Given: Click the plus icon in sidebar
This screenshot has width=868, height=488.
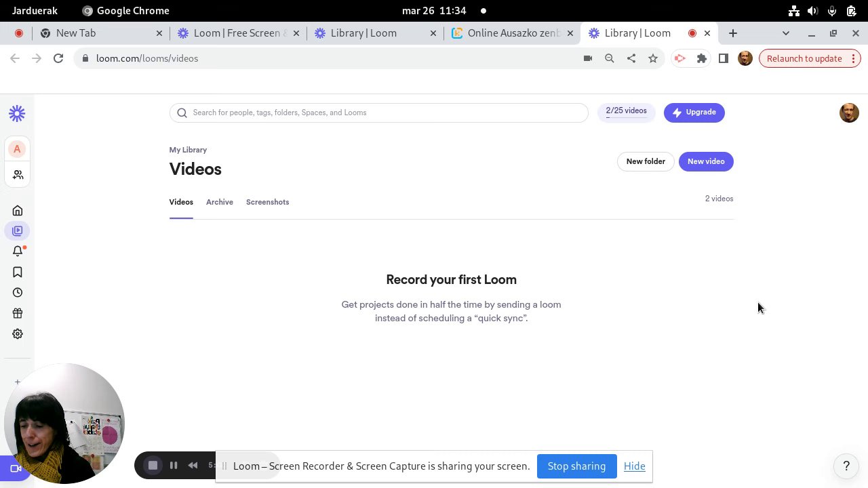Looking at the screenshot, I should click(x=18, y=382).
